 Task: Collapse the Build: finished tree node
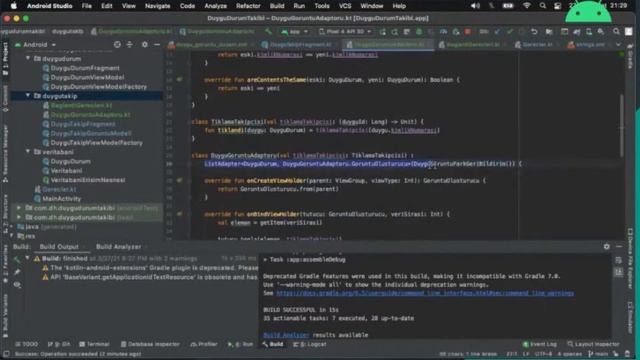pos(27,258)
